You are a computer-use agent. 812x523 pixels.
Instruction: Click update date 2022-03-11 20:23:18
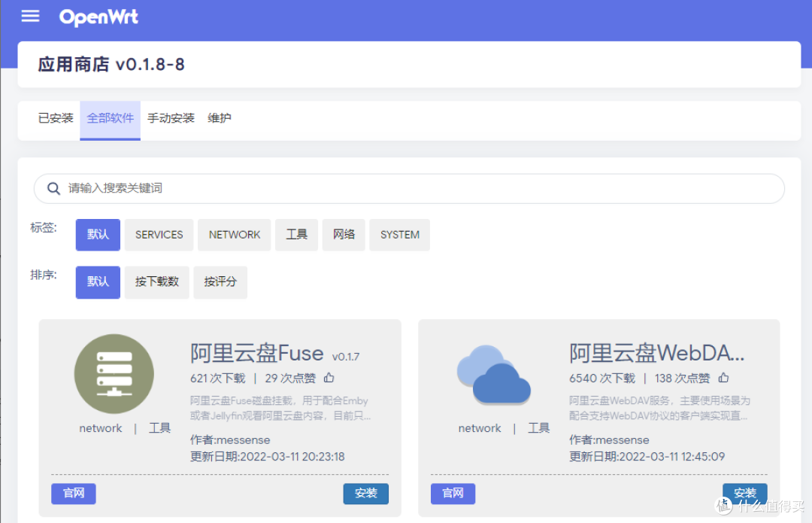(x=267, y=457)
